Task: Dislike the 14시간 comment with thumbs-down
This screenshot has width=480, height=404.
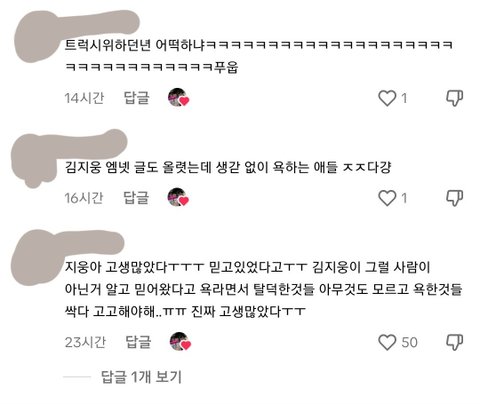Action: (x=455, y=98)
